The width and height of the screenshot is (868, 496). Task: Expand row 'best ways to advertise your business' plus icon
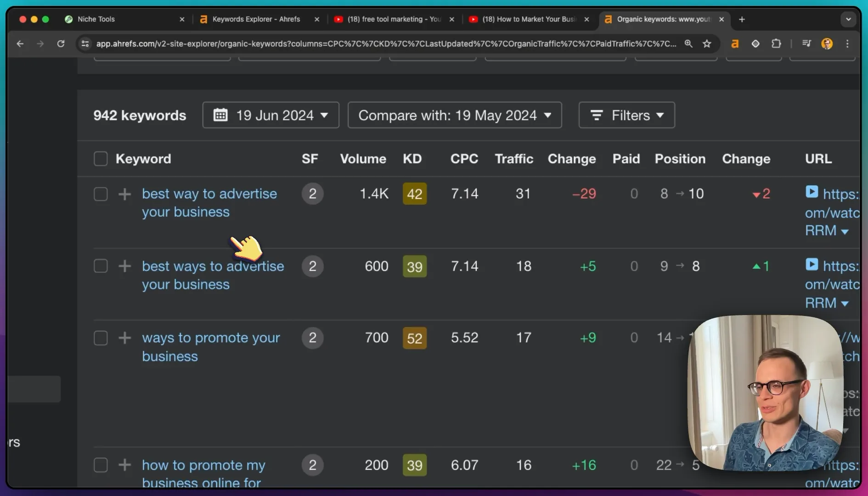tap(124, 266)
